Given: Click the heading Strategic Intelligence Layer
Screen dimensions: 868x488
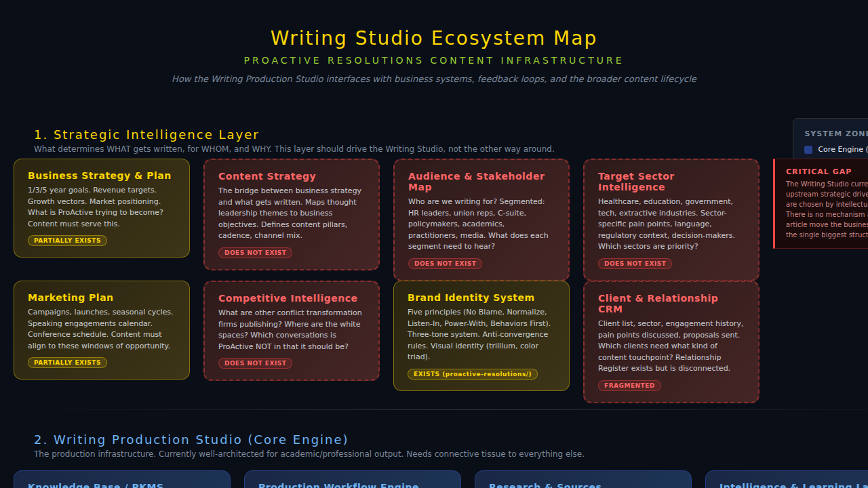Looking at the screenshot, I should coord(147,134).
